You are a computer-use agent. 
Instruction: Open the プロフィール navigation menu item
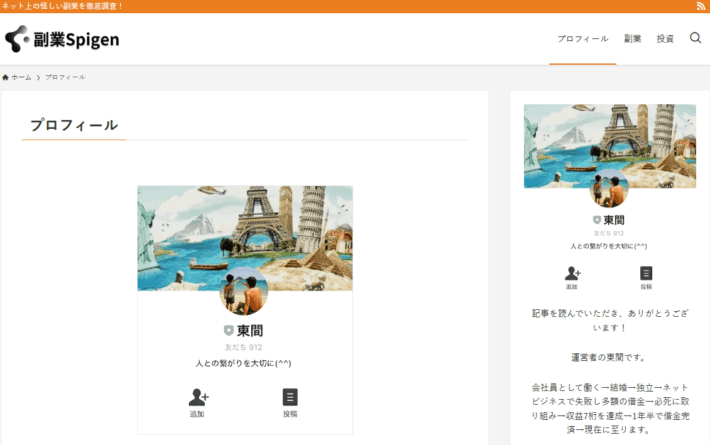pos(583,39)
